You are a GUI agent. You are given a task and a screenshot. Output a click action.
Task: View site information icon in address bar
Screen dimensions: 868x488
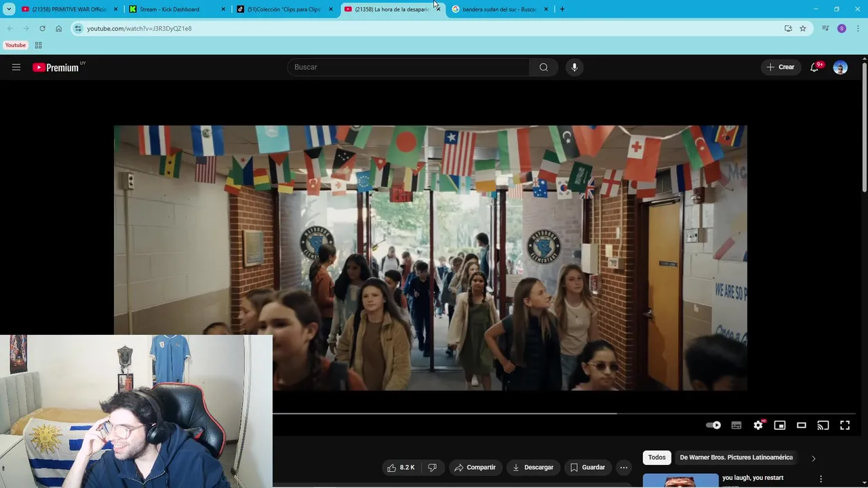pyautogui.click(x=78, y=28)
